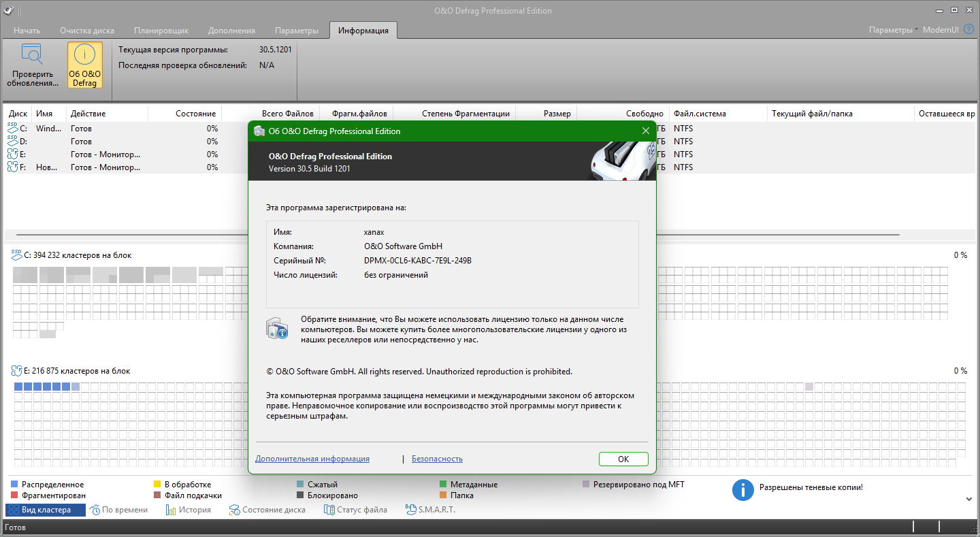The width and height of the screenshot is (980, 537).
Task: Show the Статус файла view
Action: (x=355, y=510)
